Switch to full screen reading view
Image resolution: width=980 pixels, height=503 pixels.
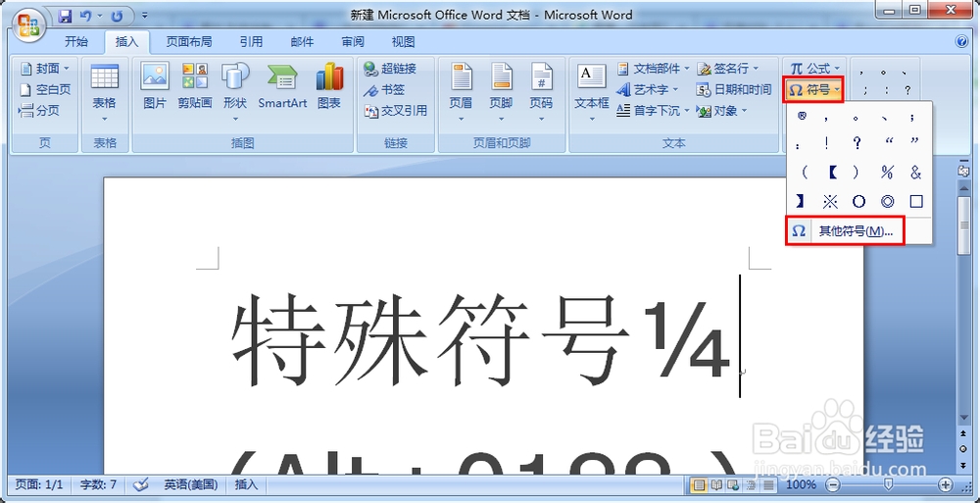(x=717, y=484)
